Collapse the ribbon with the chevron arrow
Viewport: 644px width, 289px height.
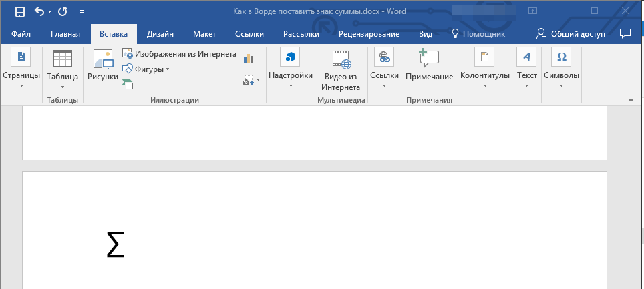630,100
